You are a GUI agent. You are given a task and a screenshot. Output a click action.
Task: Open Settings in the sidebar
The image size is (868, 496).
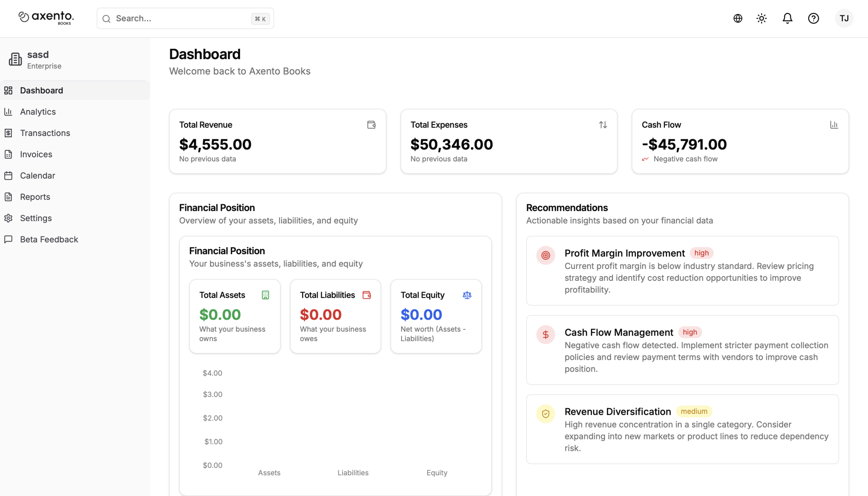click(x=75, y=218)
